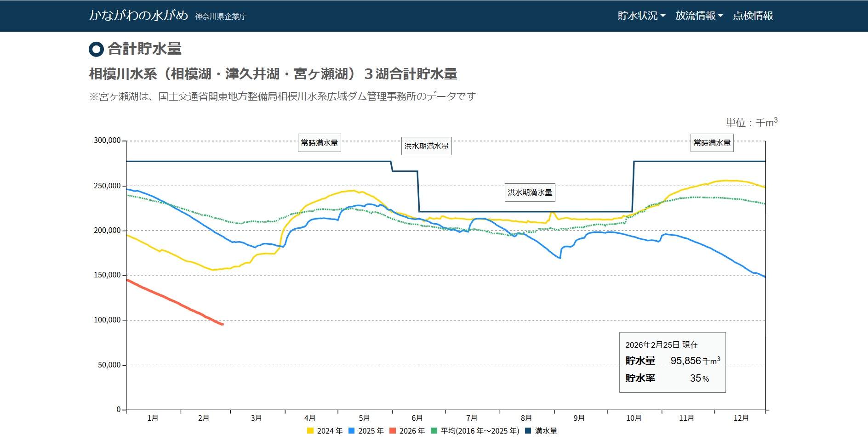Screen dimensions: 868x440
Task: Open the 点検情報 page
Action: [x=753, y=16]
